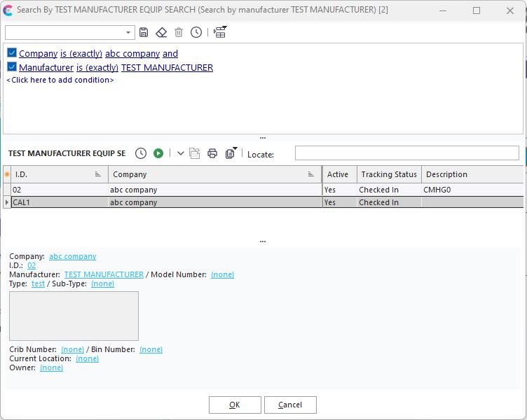
Task: Click inside the Locate text field
Action: (406, 153)
